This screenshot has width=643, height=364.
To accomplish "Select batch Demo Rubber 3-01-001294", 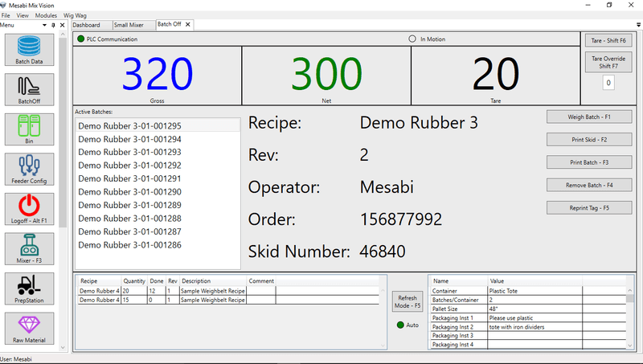I will coord(158,139).
